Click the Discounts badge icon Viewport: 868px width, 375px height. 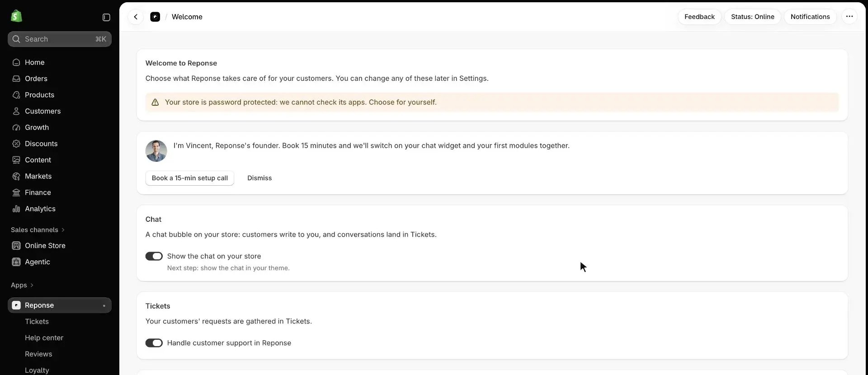[x=16, y=144]
